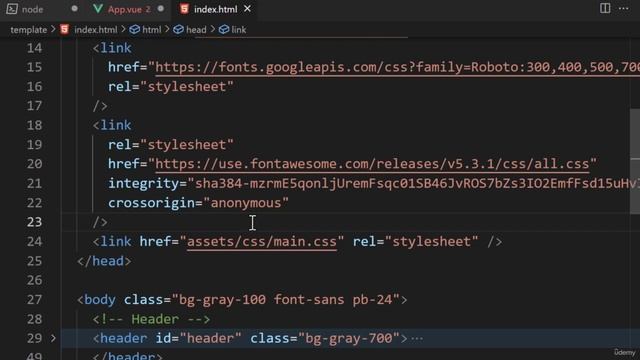
Task: Click the terminal icon on node tab
Action: tap(12, 9)
